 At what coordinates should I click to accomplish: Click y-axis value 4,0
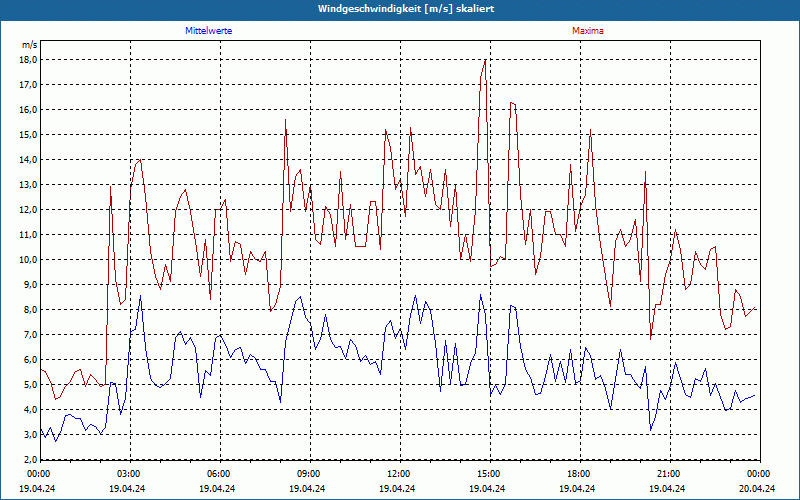click(31, 410)
